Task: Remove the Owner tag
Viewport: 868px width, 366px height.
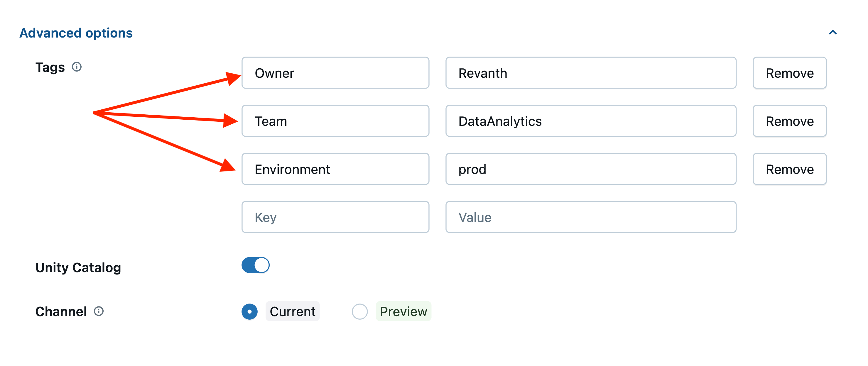Action: (789, 73)
